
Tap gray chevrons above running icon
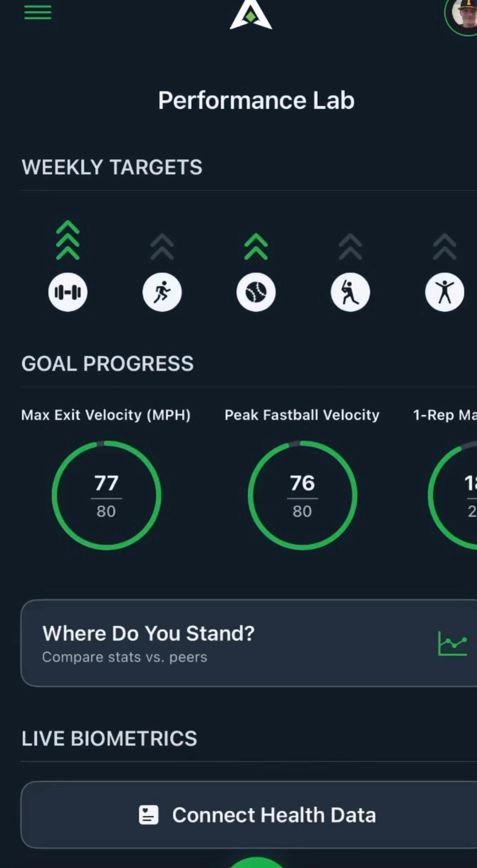pos(162,247)
